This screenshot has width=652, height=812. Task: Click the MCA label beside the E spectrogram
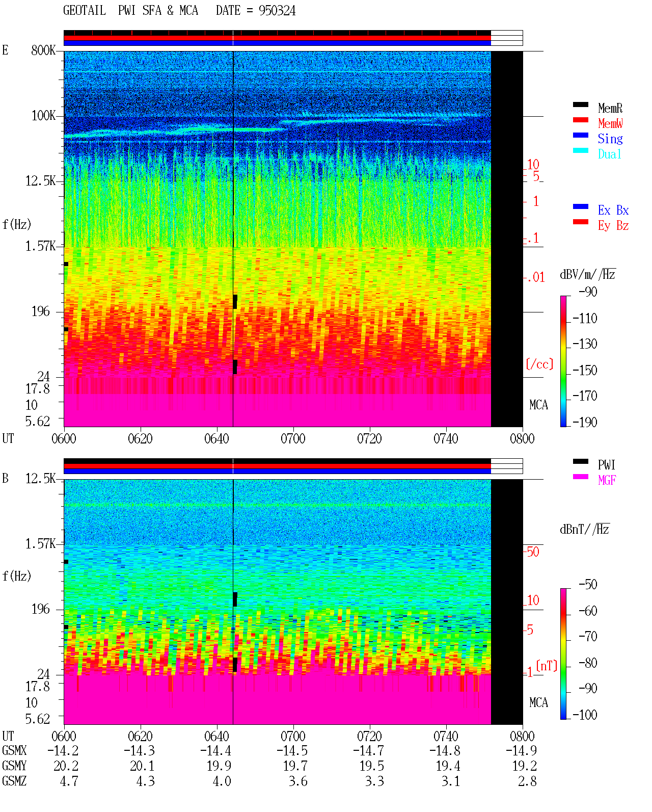pyautogui.click(x=538, y=405)
